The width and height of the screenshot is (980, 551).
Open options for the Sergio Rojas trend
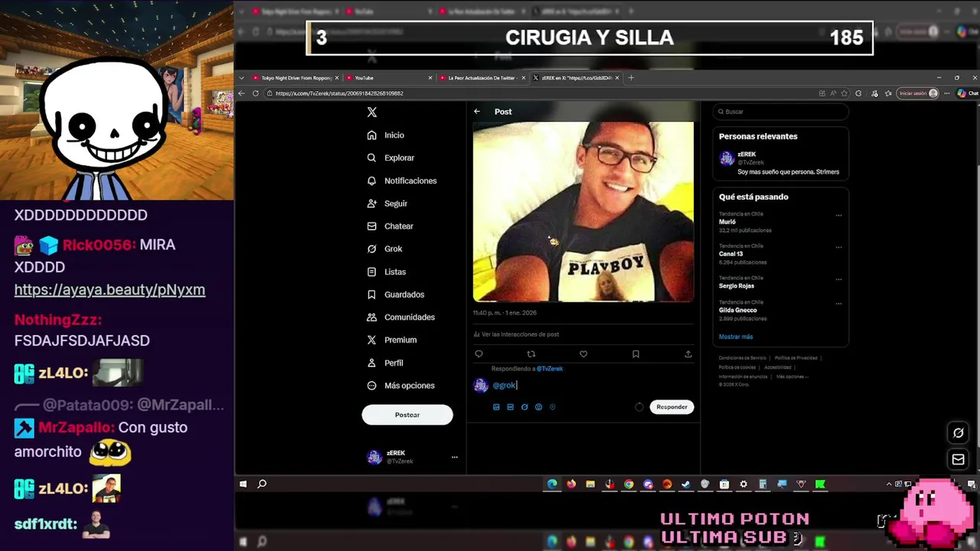(x=838, y=280)
